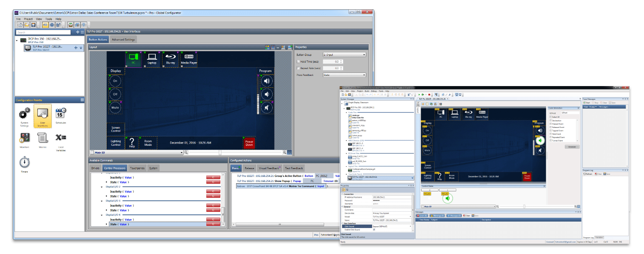Click Blu-ray source button in Global Configurator layout
644x254 pixels.
click(x=170, y=59)
